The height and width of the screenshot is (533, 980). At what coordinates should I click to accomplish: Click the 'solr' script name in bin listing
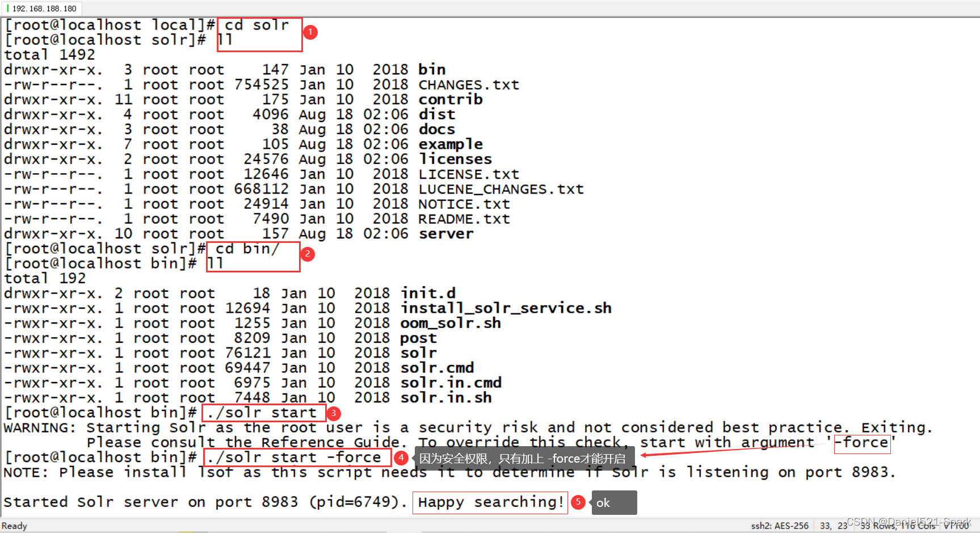click(418, 353)
